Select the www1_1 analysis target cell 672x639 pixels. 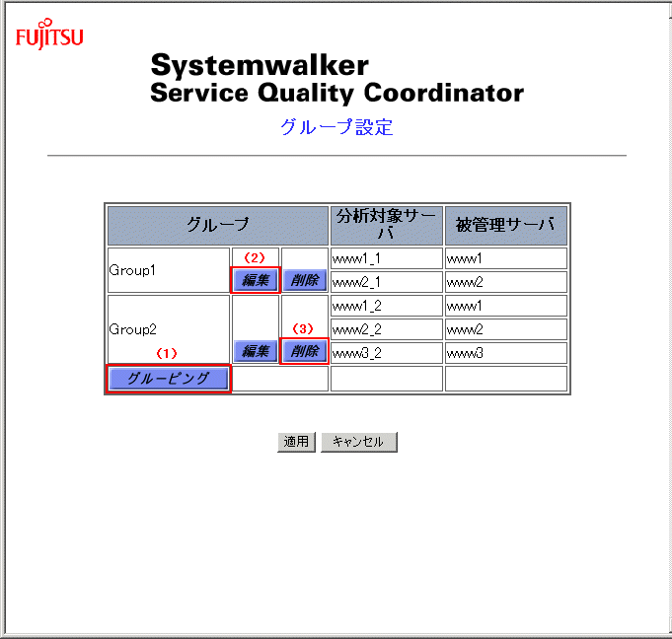(x=386, y=258)
